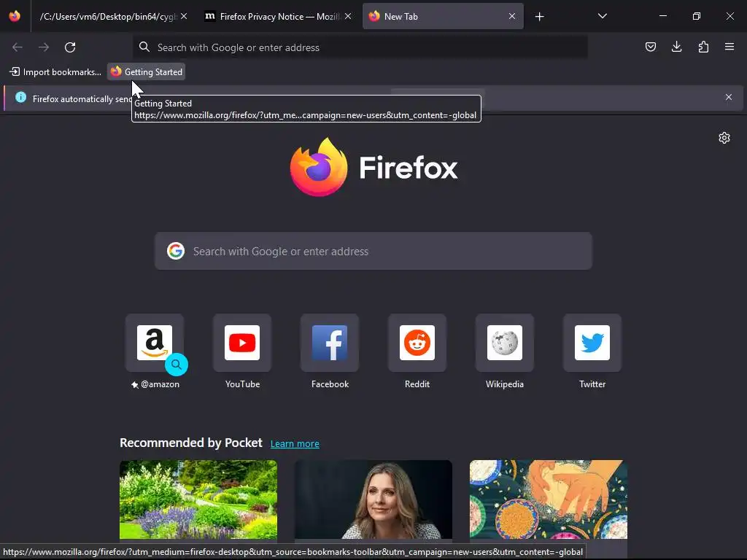Minimize the Firefox window

pyautogui.click(x=662, y=16)
